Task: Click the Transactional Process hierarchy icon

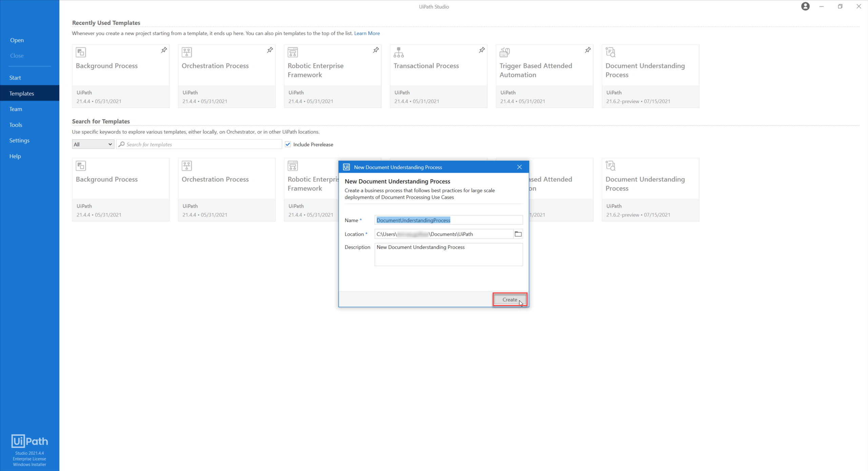Action: (x=399, y=52)
